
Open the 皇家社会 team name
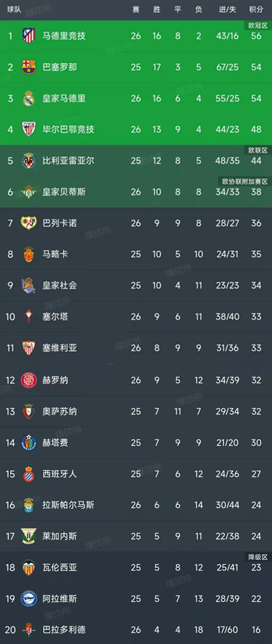(59, 285)
